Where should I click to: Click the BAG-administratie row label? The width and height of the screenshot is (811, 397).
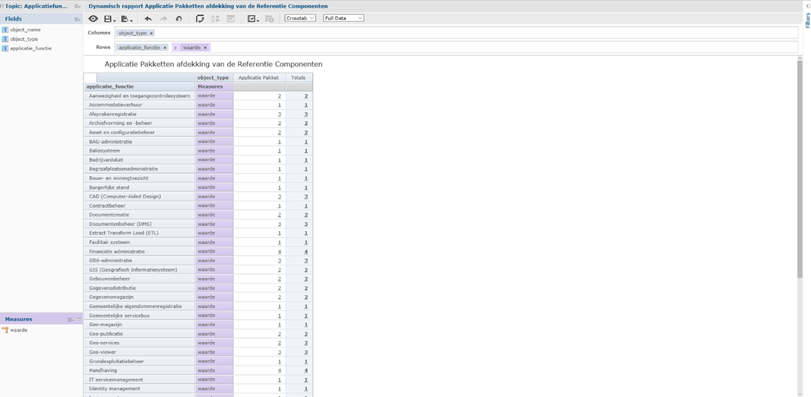(110, 142)
